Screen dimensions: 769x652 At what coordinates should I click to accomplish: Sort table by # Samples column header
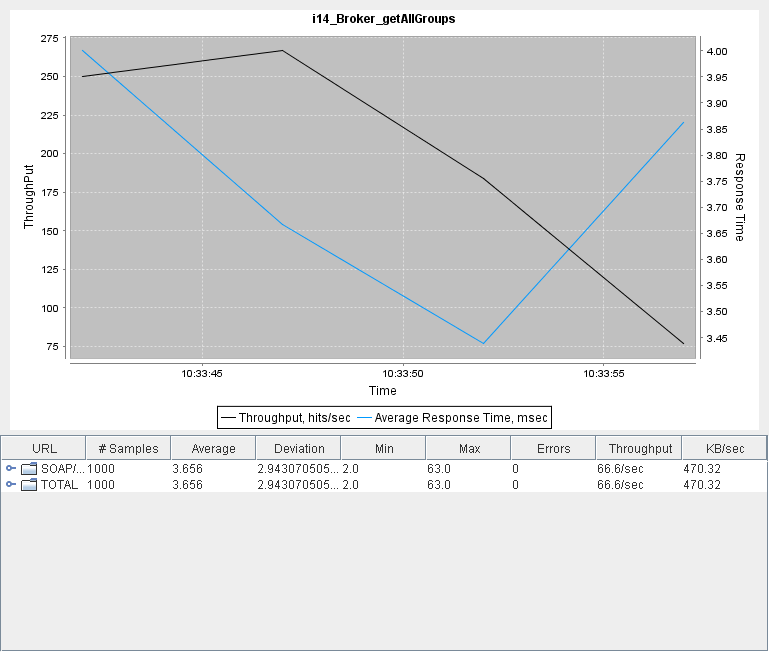tap(128, 448)
